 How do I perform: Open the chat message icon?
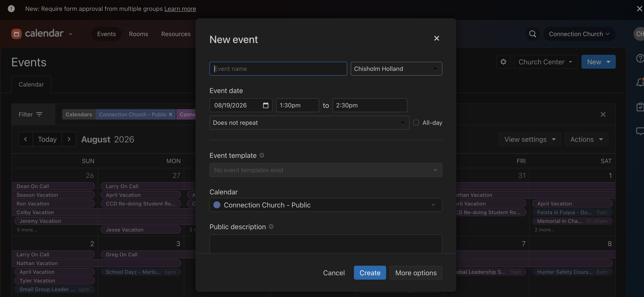[x=640, y=131]
